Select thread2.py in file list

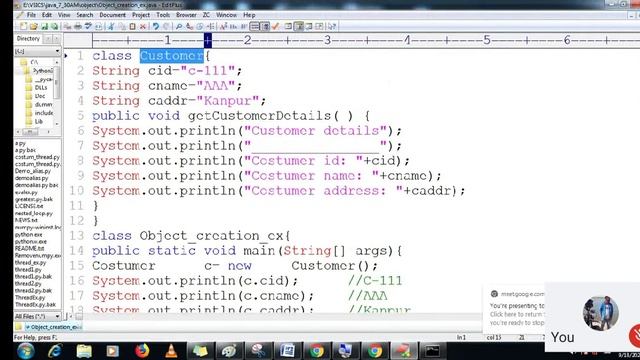28,283
